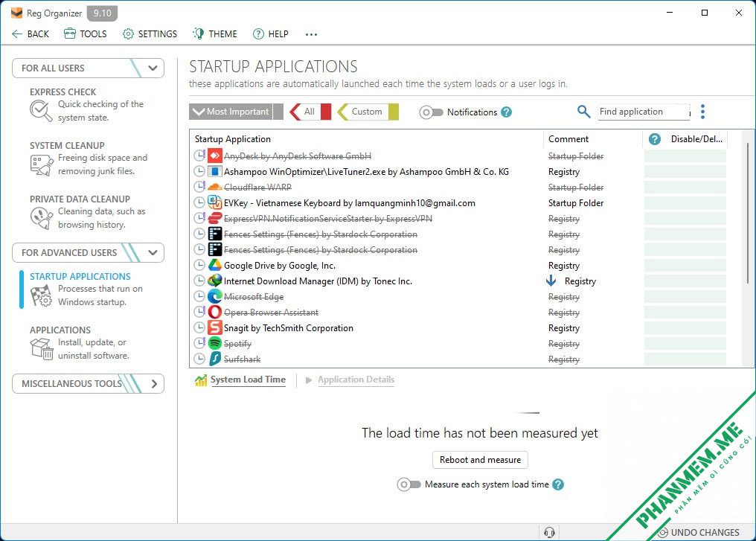
Task: Click the Surfshark icon
Action: pyautogui.click(x=214, y=359)
